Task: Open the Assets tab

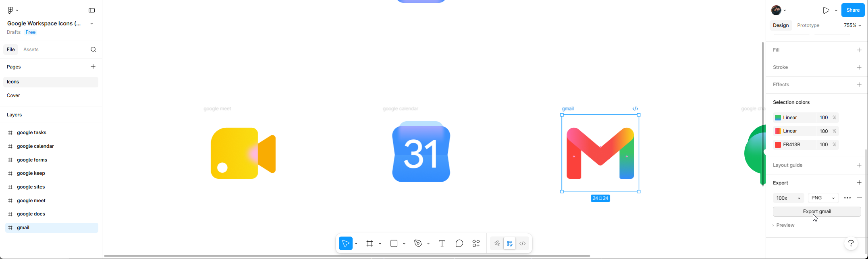Action: coord(31,50)
